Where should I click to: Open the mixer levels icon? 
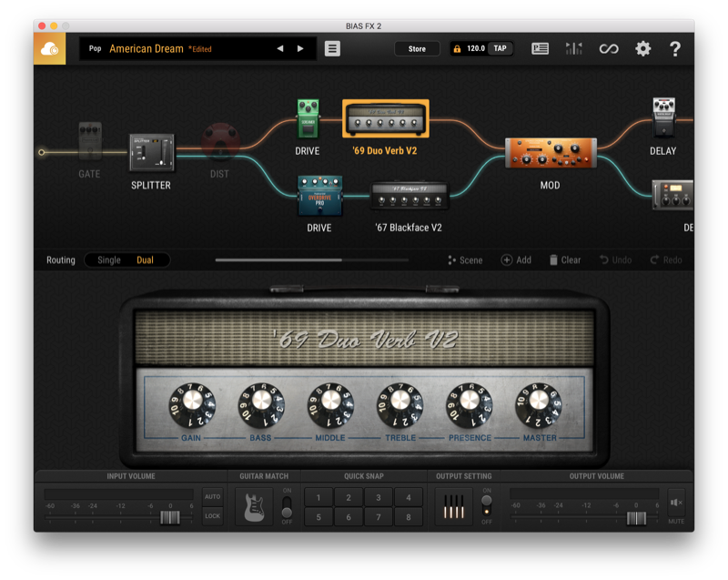(574, 48)
